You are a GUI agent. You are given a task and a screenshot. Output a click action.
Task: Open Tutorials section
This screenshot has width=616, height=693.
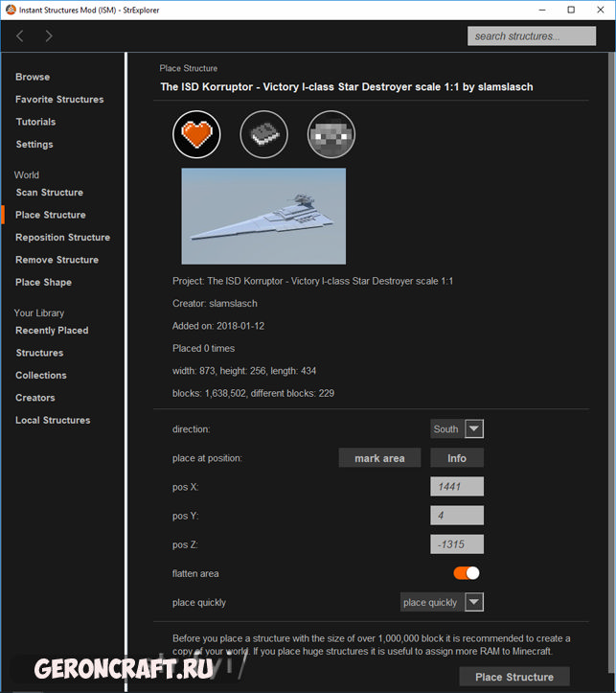pyautogui.click(x=35, y=122)
